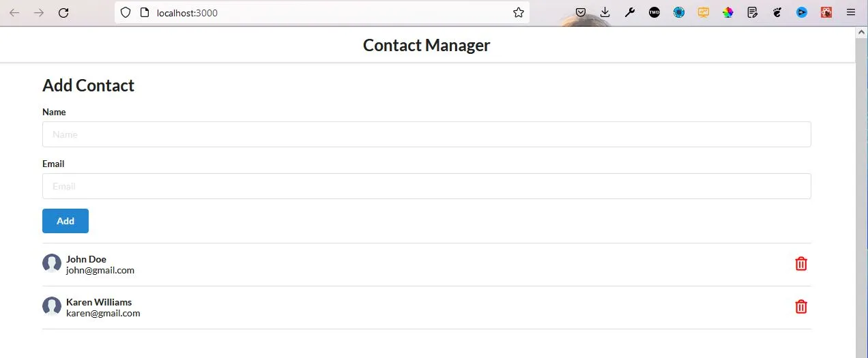The height and width of the screenshot is (358, 868).
Task: Click the TWD extension icon
Action: click(x=654, y=12)
